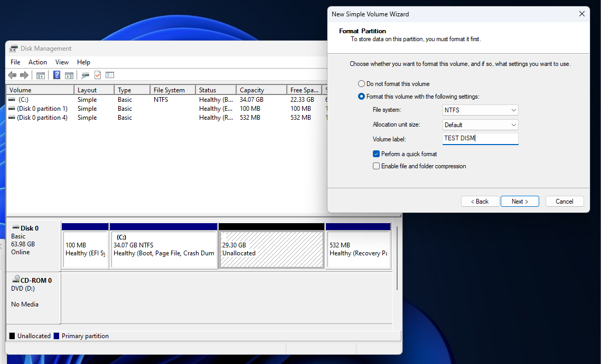
Task: Sort by Free Space column header
Action: 304,90
